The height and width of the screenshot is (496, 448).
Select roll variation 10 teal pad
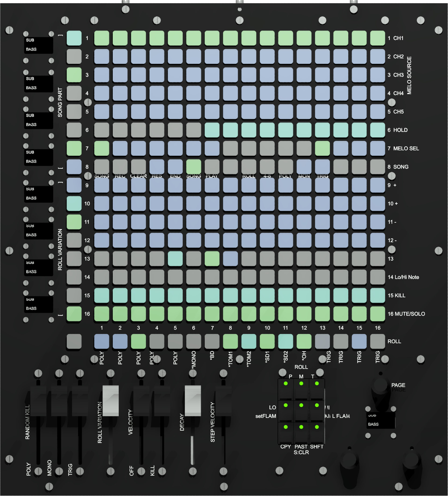(74, 204)
